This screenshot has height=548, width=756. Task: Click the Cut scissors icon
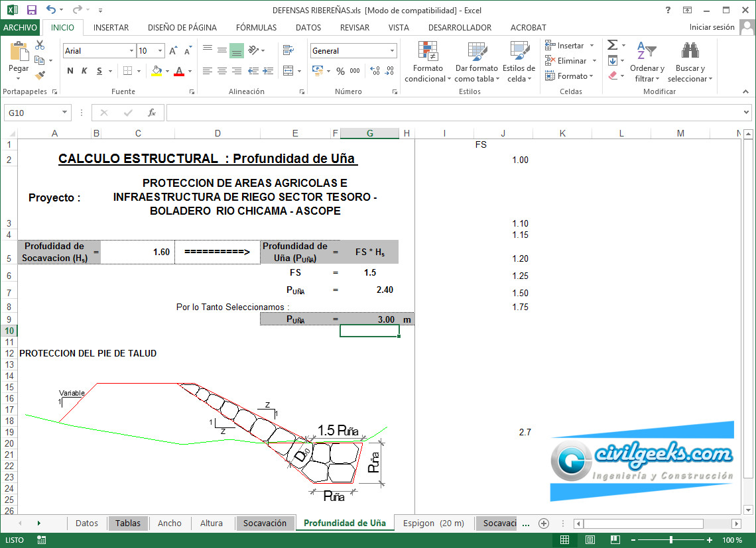(x=40, y=45)
